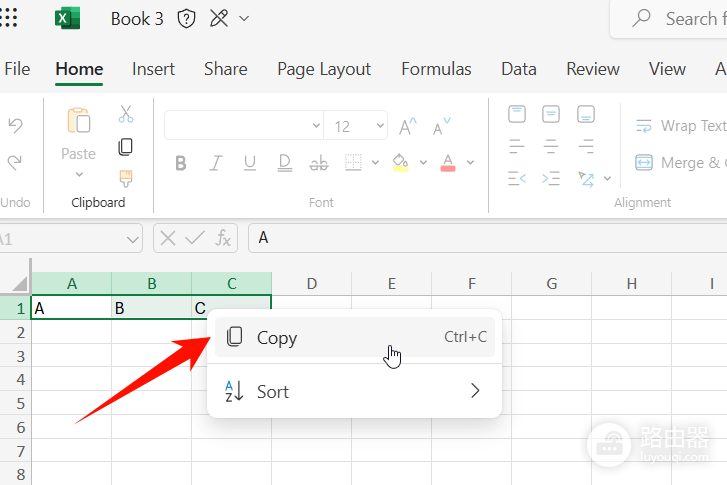Click the shield sensitivity icon near Book 3
The image size is (727, 485).
pyautogui.click(x=186, y=19)
